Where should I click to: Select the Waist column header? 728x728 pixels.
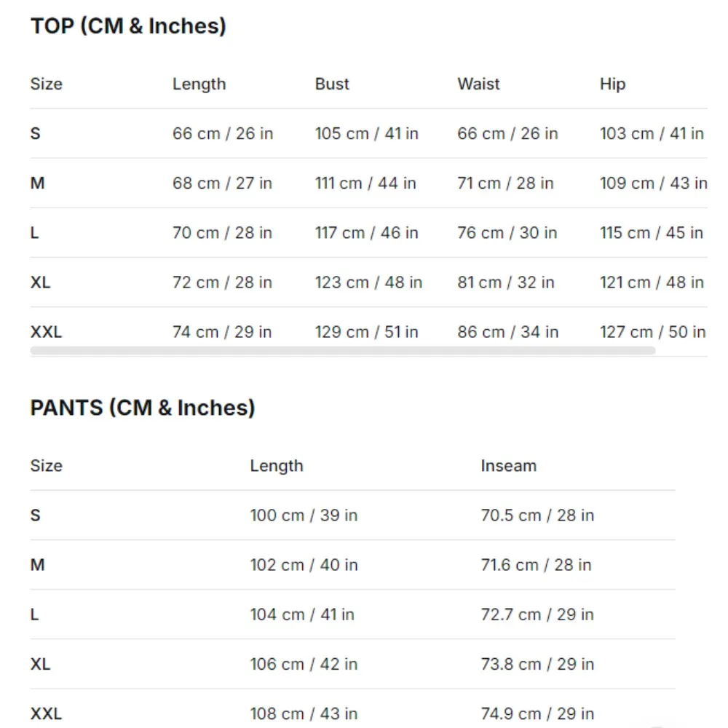(478, 84)
